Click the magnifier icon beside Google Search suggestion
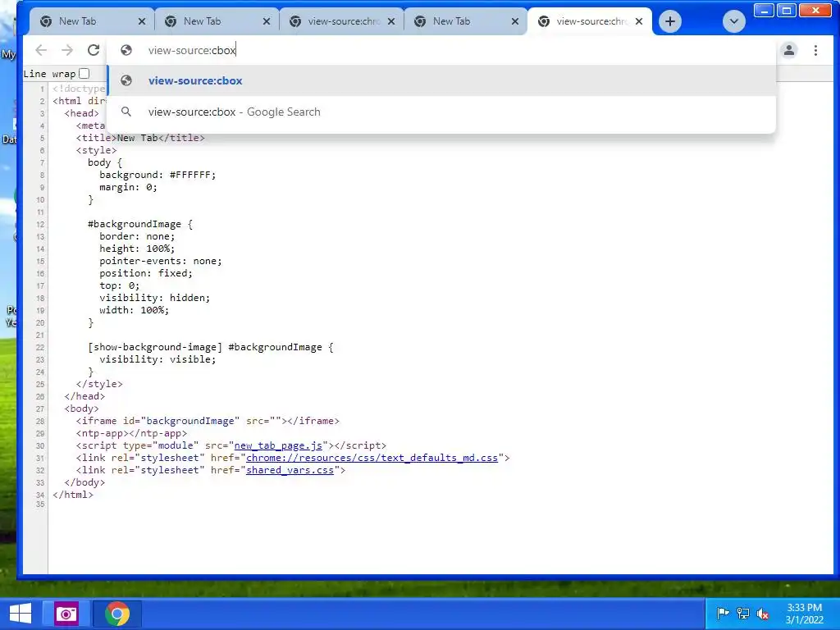Viewport: 840px width, 630px height. 126,112
